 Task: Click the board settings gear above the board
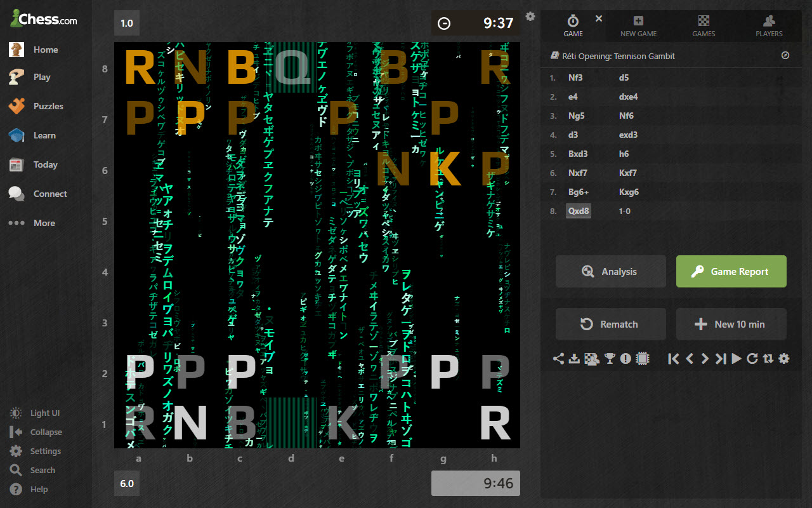pyautogui.click(x=530, y=17)
